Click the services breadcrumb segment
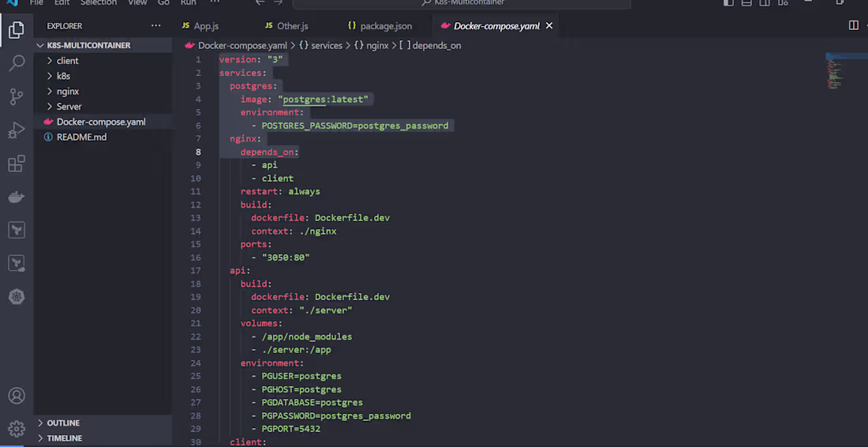Viewport: 868px width, 447px height. 320,46
